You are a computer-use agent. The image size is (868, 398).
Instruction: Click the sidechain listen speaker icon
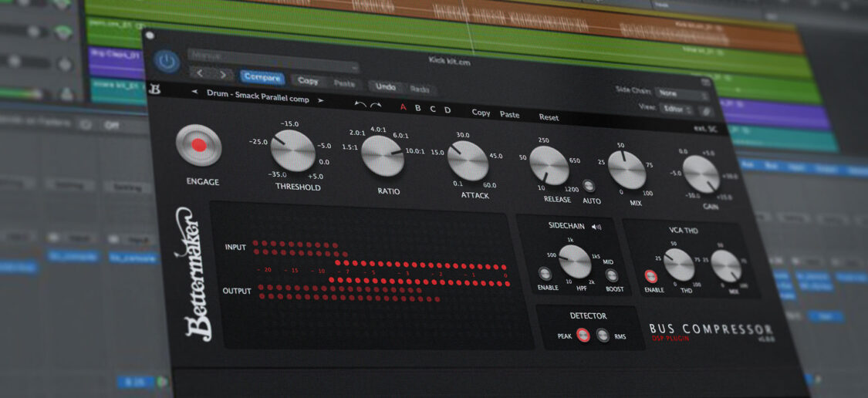coord(596,227)
